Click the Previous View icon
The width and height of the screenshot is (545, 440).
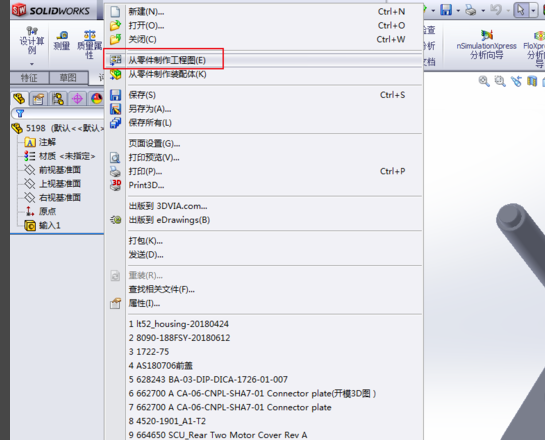coord(516,81)
